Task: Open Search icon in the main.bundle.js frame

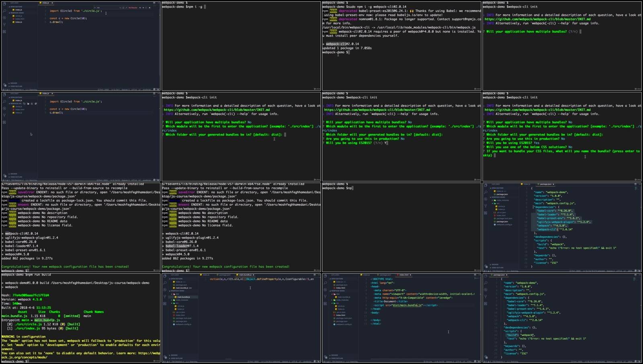Action: (165, 283)
